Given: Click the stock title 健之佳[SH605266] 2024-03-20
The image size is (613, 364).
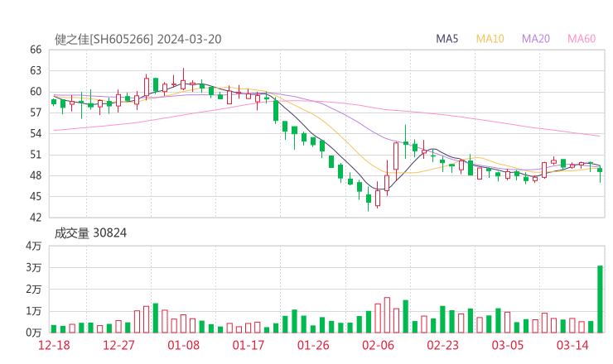Looking at the screenshot, I should (x=138, y=39).
